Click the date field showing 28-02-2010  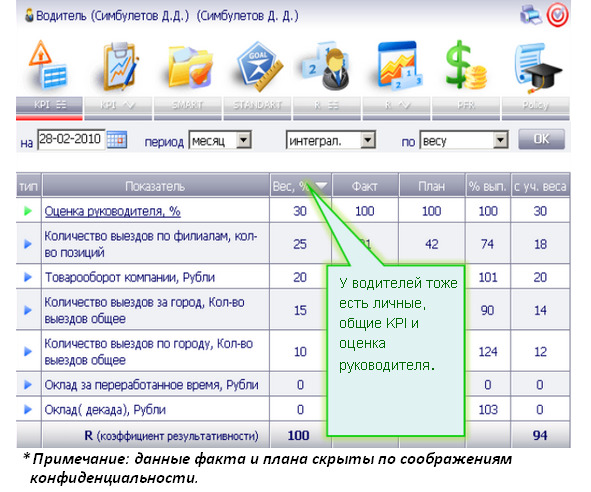[71, 139]
